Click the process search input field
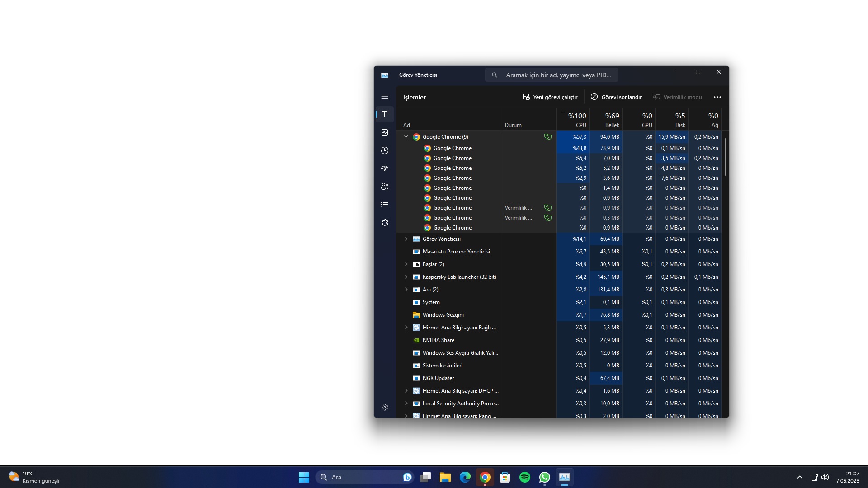The image size is (868, 488). point(558,75)
